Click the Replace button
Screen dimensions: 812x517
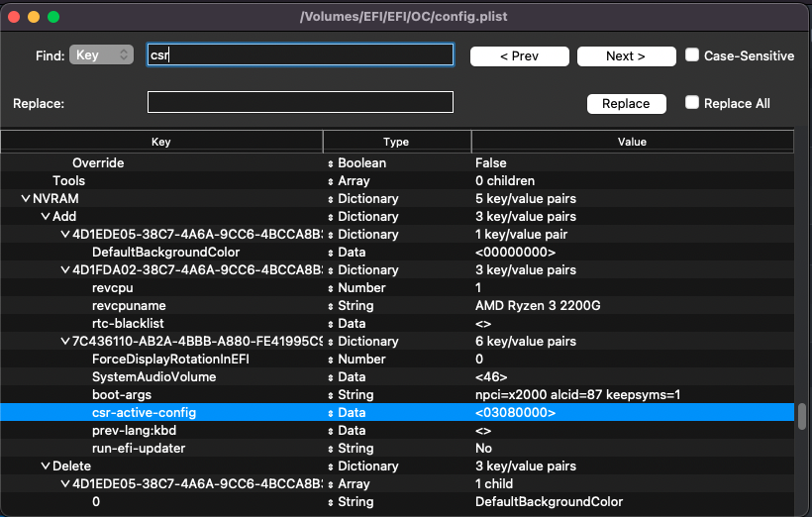(x=626, y=103)
